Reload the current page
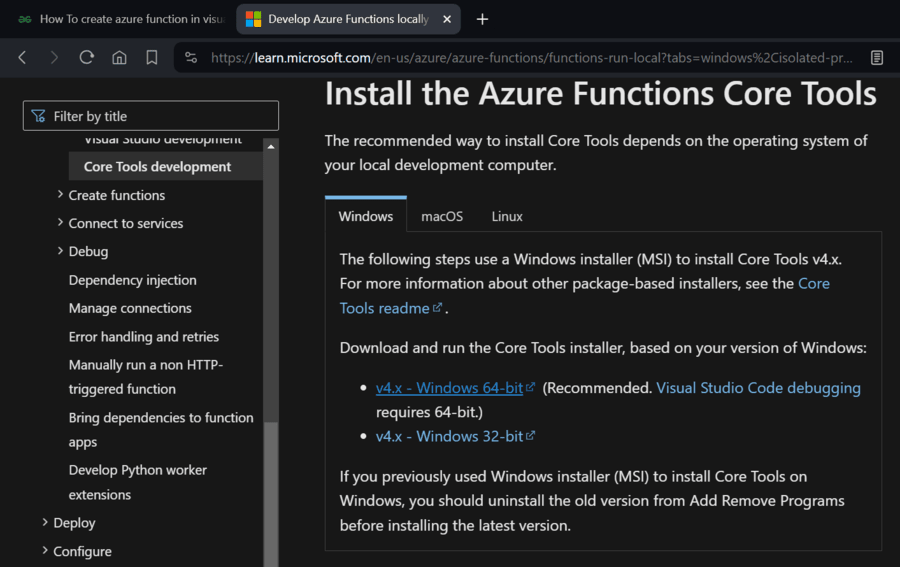Image resolution: width=900 pixels, height=567 pixels. click(87, 58)
